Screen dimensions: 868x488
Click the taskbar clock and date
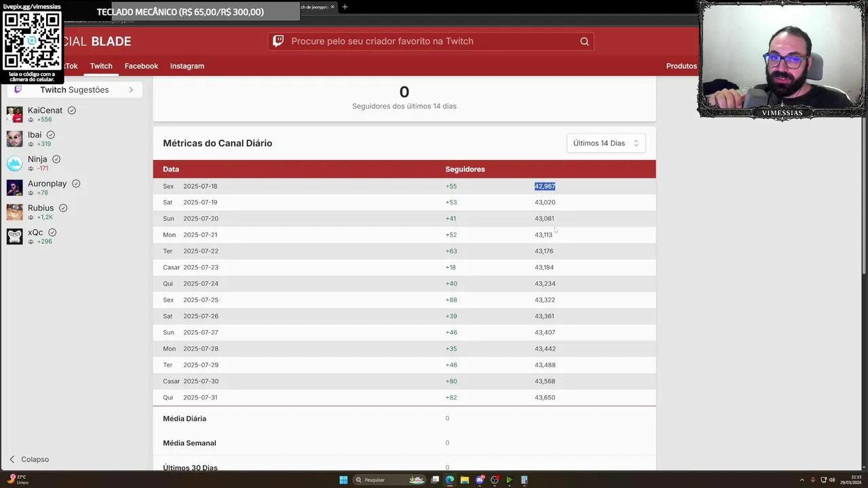pyautogui.click(x=850, y=480)
